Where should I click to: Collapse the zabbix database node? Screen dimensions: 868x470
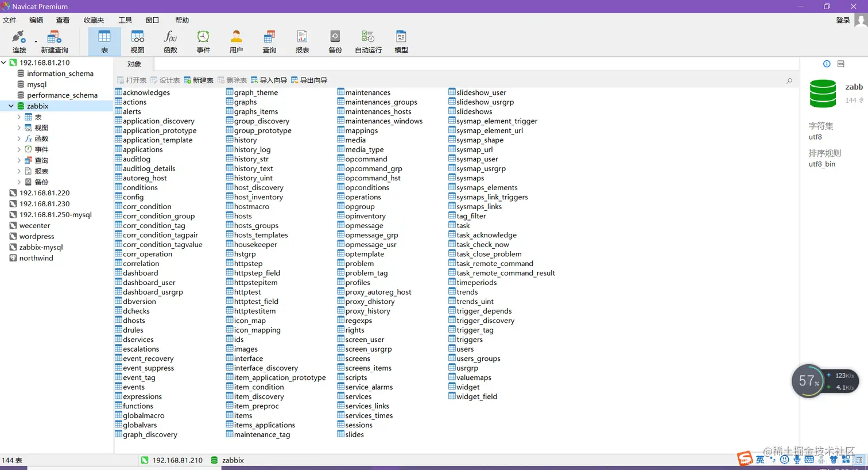pos(11,106)
